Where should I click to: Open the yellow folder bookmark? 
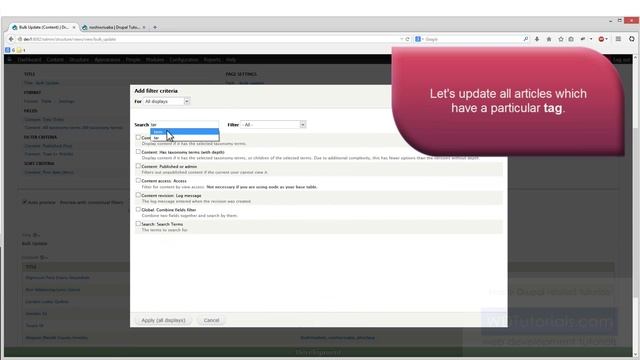pyautogui.click(x=19, y=50)
